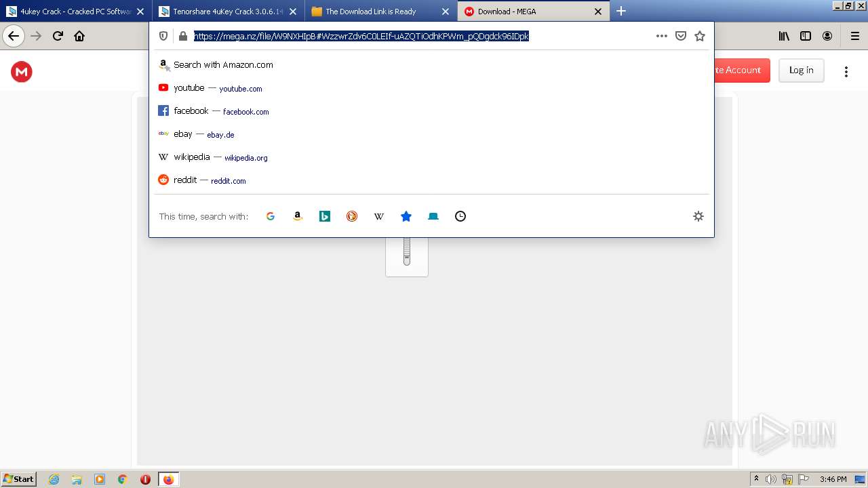Open the Firefox hamburger menu
Screen dimensions: 868x488
tap(855, 37)
